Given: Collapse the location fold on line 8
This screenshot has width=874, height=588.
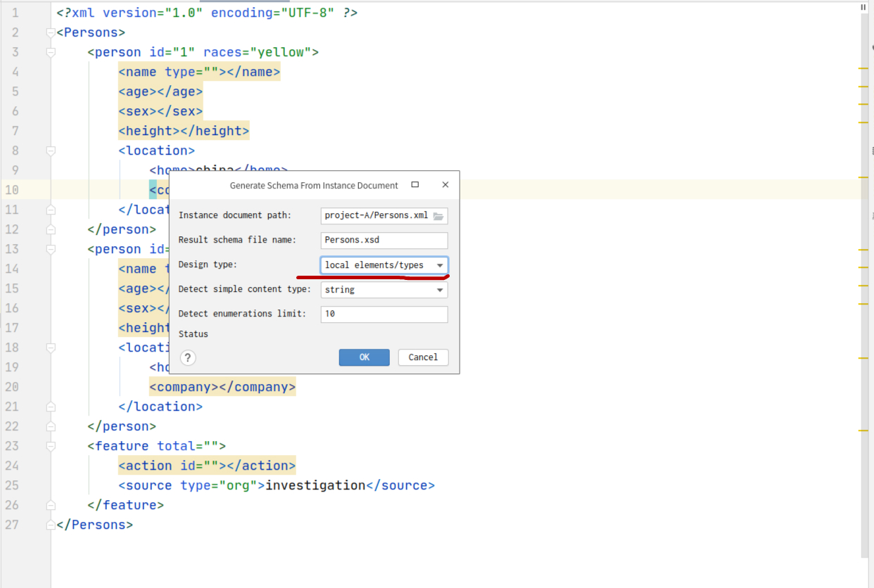Looking at the screenshot, I should point(51,151).
